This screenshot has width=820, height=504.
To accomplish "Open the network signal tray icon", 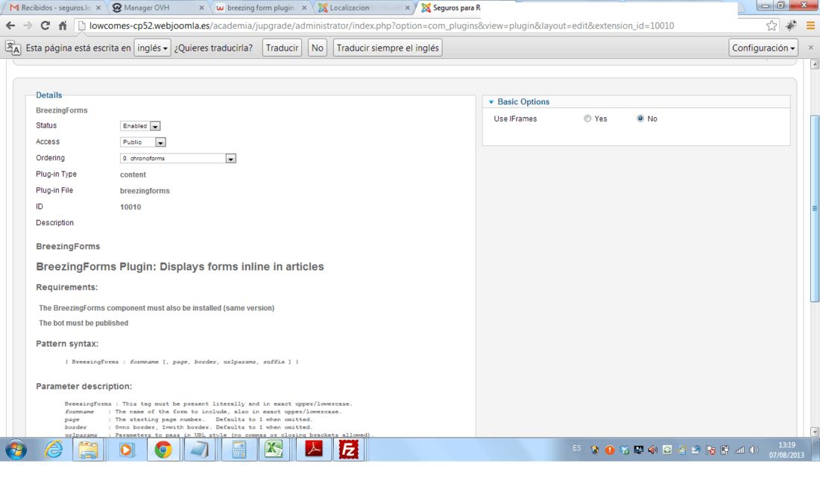I will (739, 450).
